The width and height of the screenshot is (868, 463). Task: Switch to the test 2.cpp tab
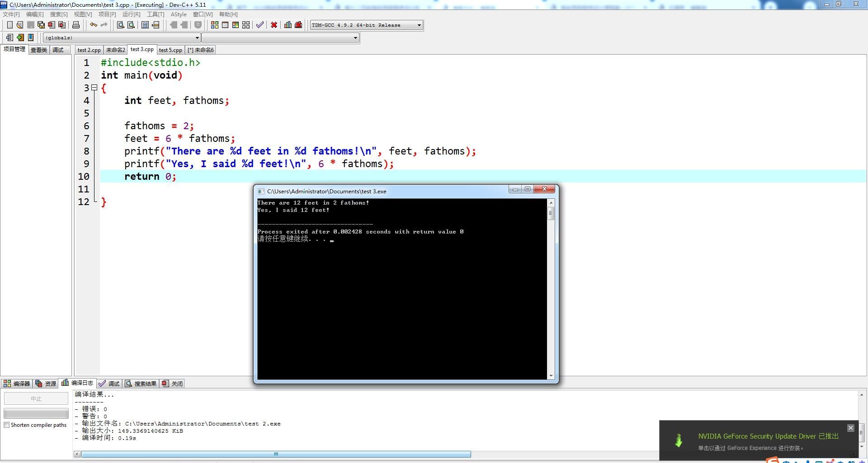coord(89,50)
